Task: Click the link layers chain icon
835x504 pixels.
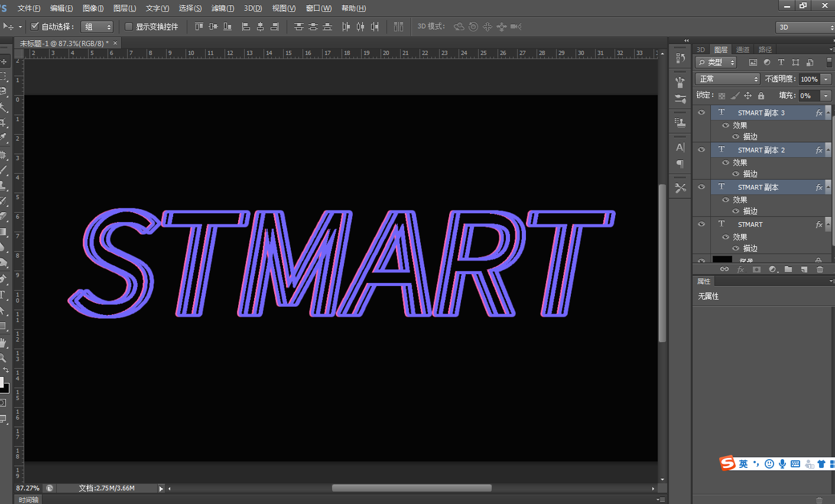Action: point(724,269)
